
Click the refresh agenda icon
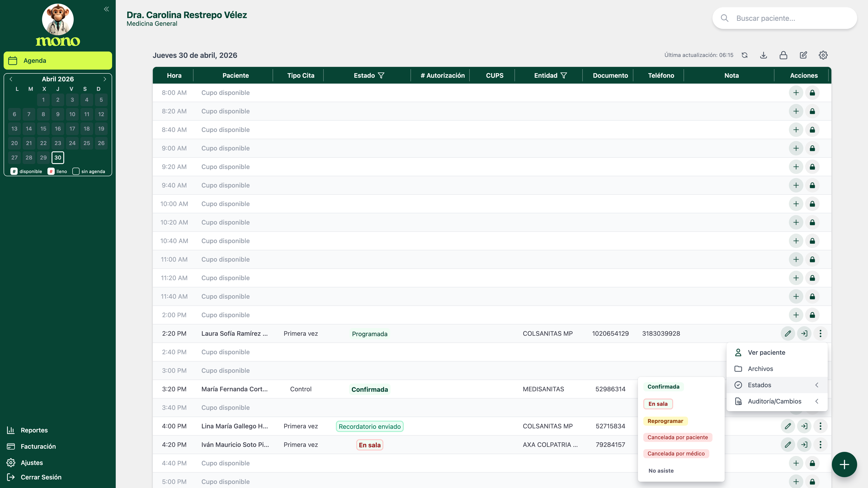coord(745,55)
